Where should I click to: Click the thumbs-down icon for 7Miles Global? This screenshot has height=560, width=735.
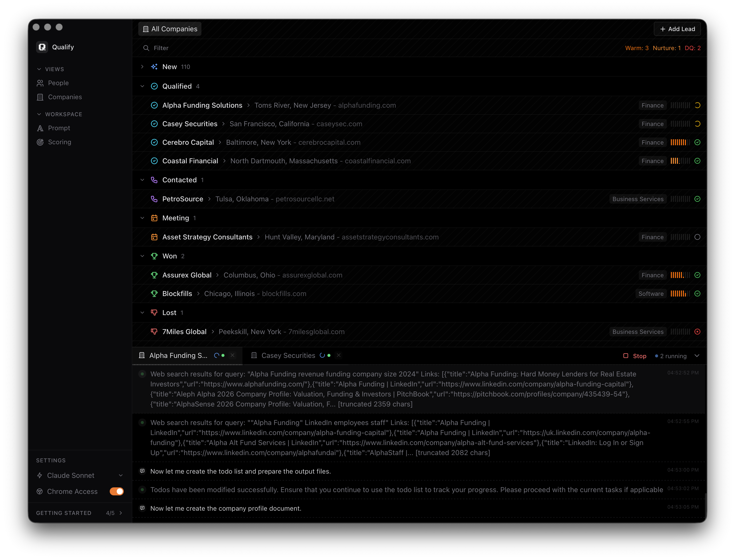(154, 332)
